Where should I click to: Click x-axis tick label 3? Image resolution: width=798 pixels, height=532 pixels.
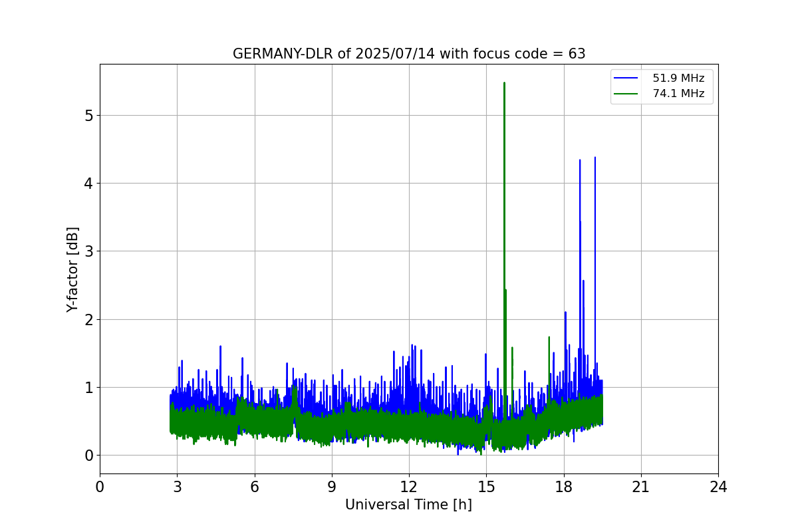(177, 487)
